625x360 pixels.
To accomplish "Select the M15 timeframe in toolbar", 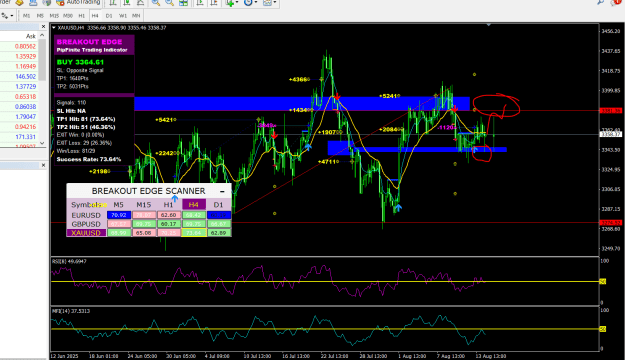I will pyautogui.click(x=54, y=16).
